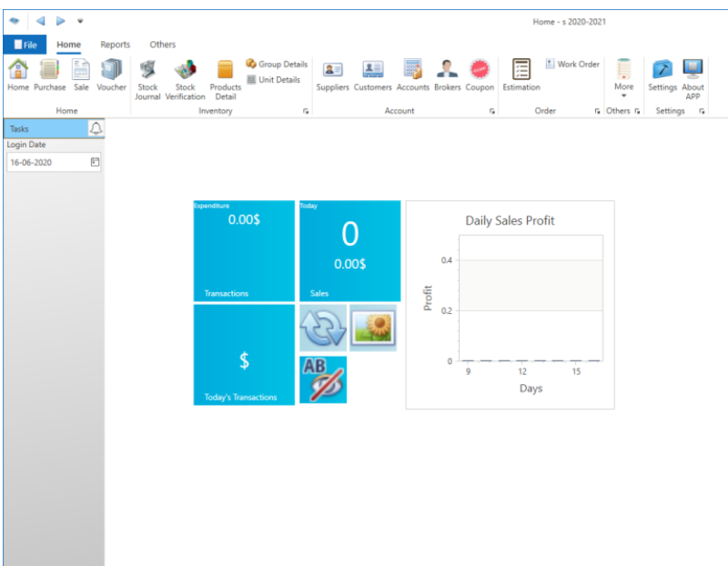Click the File button
The image size is (728, 566).
click(x=25, y=45)
